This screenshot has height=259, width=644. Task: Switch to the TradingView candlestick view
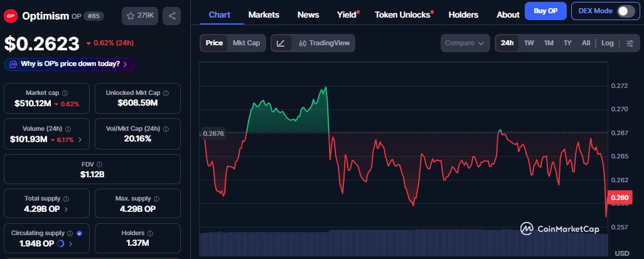[324, 43]
